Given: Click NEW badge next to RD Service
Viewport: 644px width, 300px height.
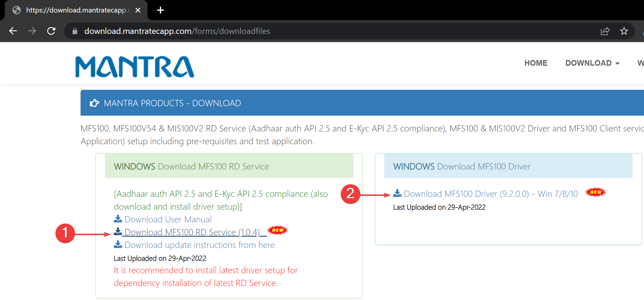Looking at the screenshot, I should (x=278, y=230).
